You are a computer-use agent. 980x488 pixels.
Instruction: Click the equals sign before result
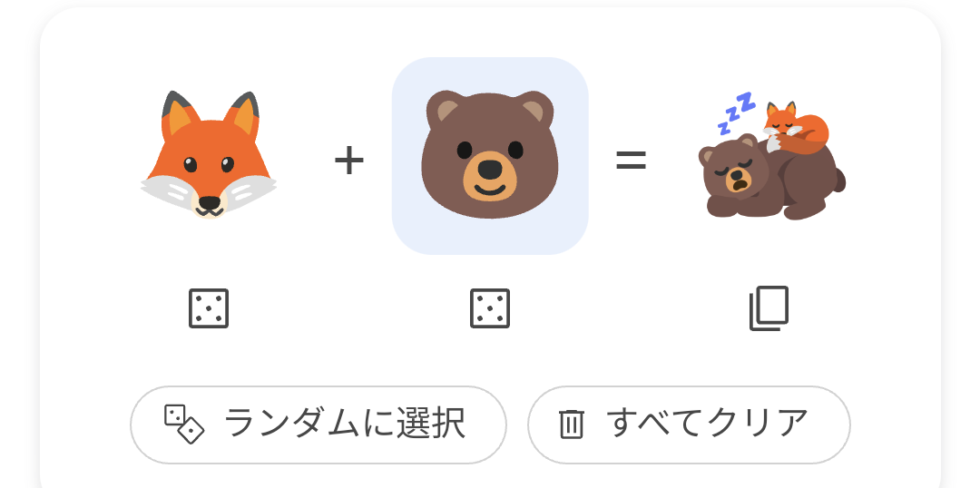point(632,161)
